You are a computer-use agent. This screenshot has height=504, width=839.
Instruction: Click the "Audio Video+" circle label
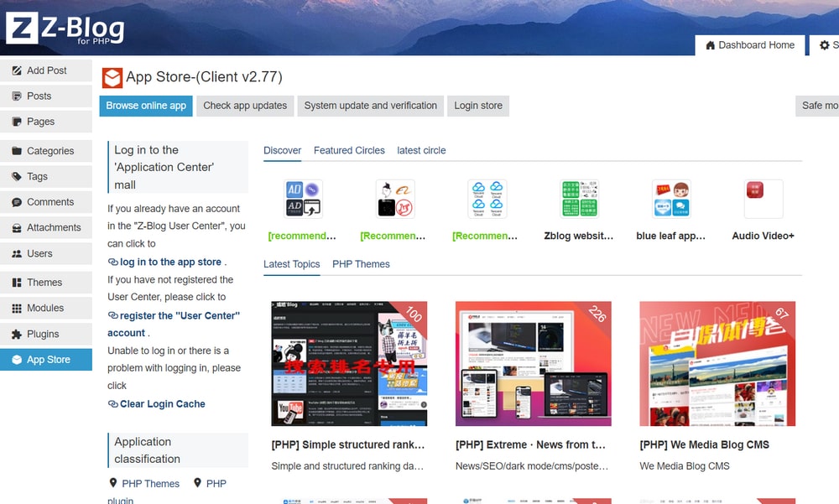click(x=763, y=236)
